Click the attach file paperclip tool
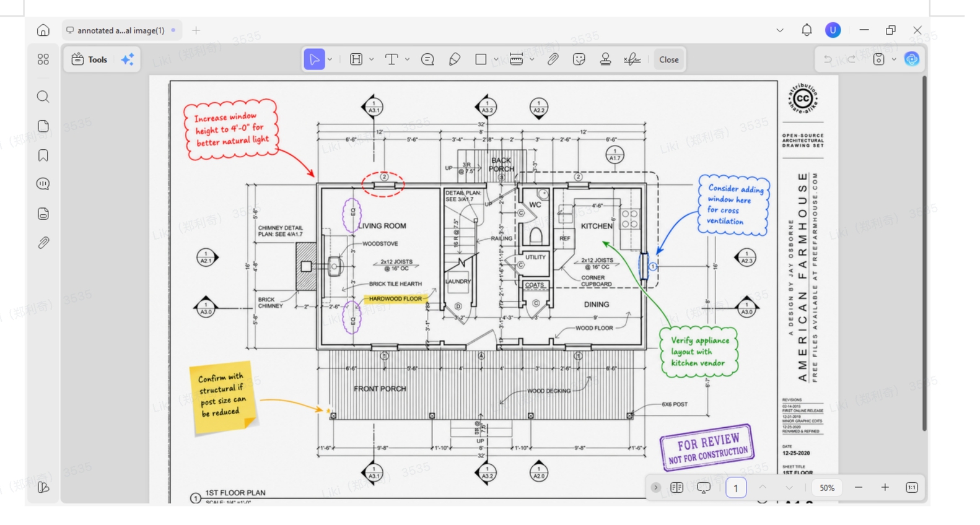 (x=553, y=59)
